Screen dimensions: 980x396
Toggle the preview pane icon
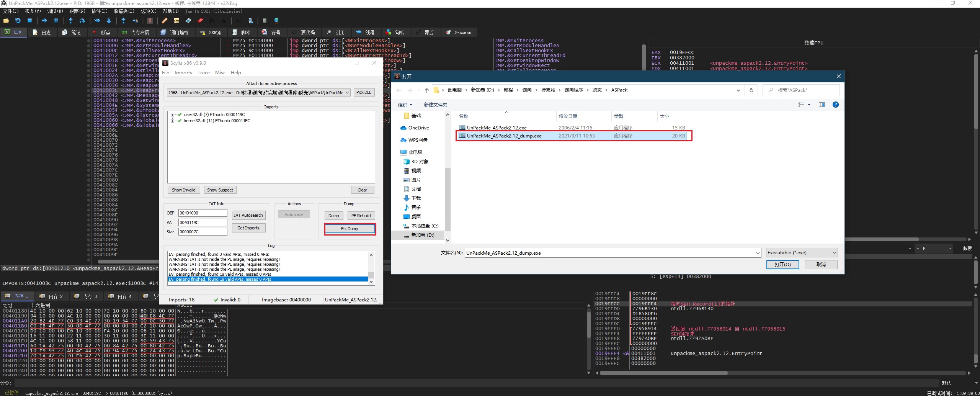(822, 105)
